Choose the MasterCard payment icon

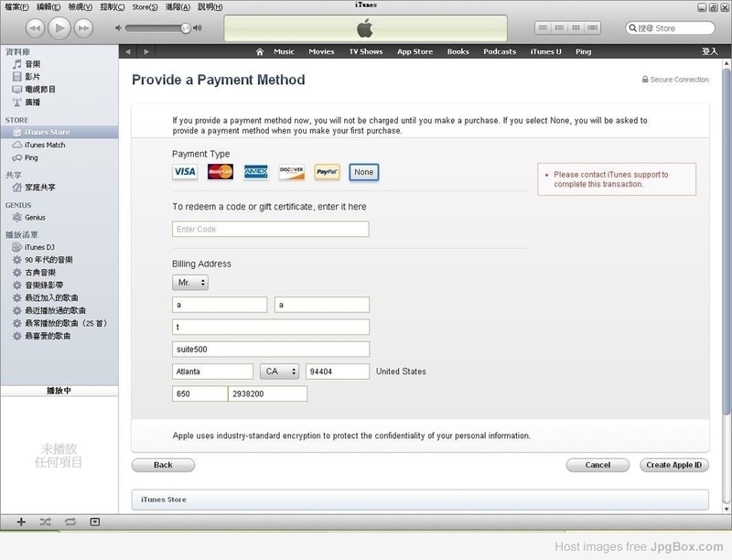(221, 172)
